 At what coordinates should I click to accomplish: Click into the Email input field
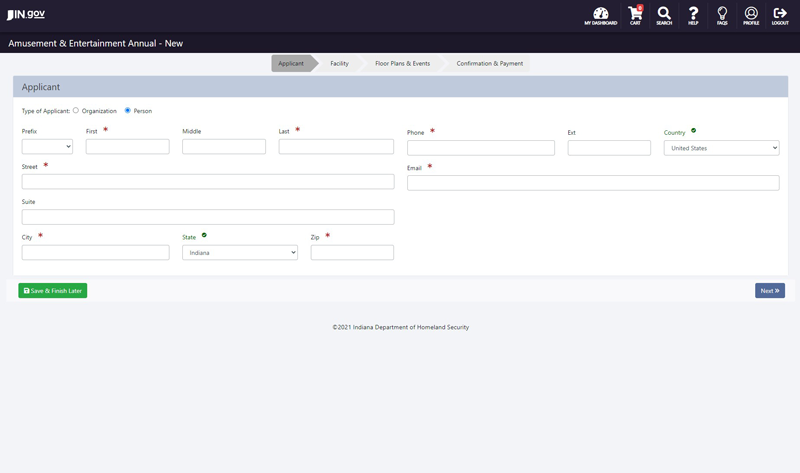pos(593,183)
